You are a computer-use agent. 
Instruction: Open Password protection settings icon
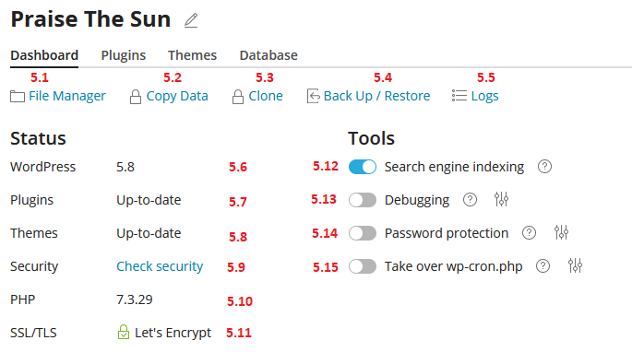click(x=561, y=232)
